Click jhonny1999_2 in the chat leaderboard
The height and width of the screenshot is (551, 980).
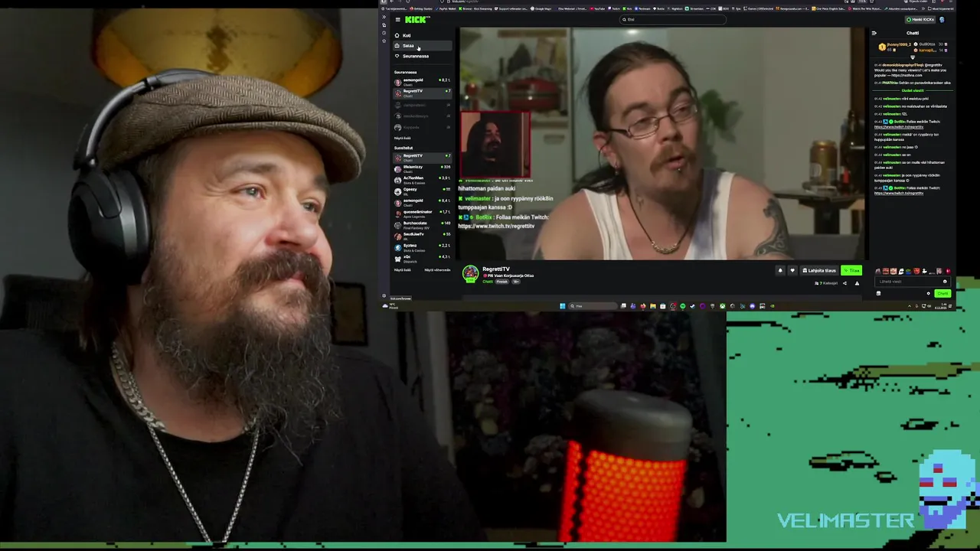coord(899,44)
